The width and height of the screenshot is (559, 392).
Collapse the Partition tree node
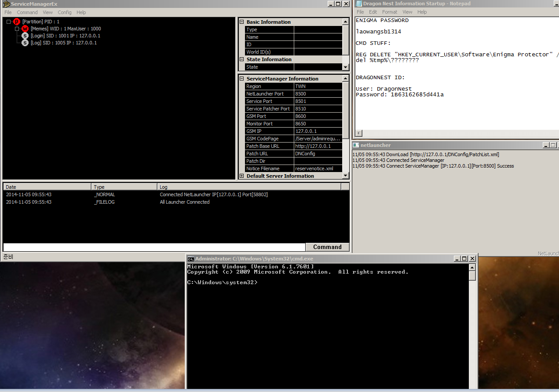coord(8,22)
